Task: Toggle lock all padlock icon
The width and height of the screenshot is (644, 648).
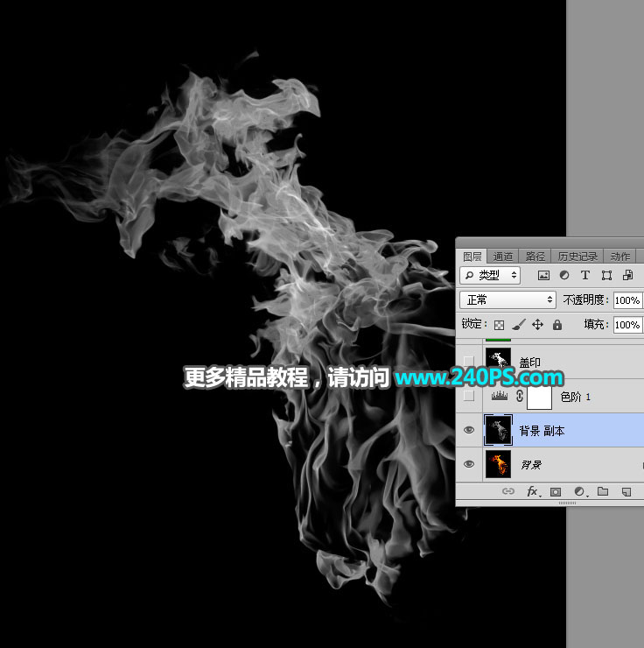Action: click(x=557, y=325)
